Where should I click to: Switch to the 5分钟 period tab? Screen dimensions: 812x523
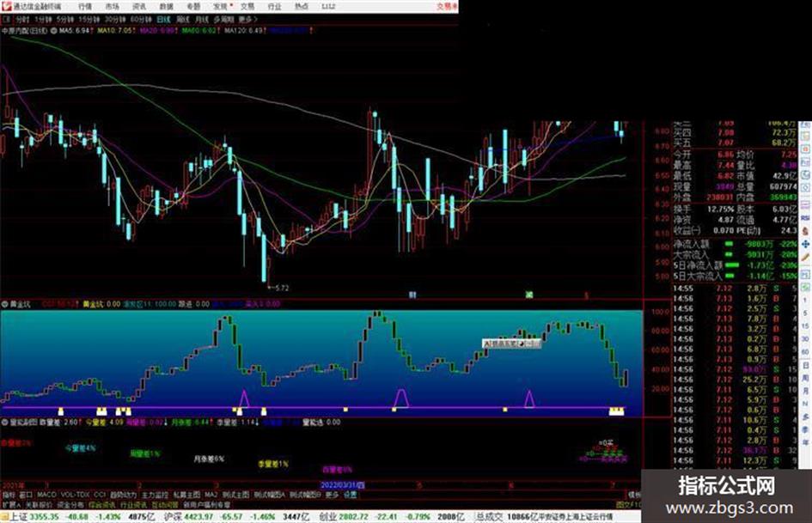tap(65, 19)
